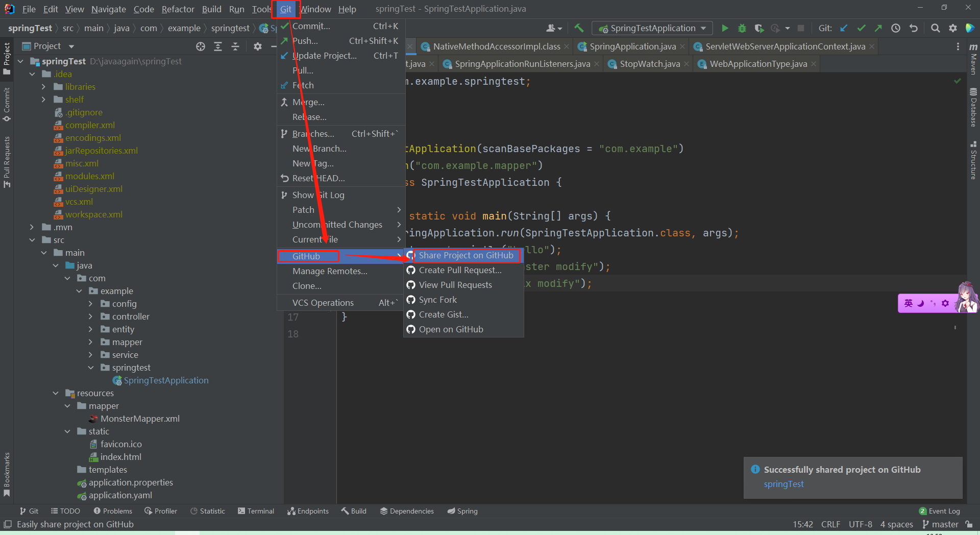Expand the libraries folder
The width and height of the screenshot is (980, 535).
pyautogui.click(x=44, y=87)
